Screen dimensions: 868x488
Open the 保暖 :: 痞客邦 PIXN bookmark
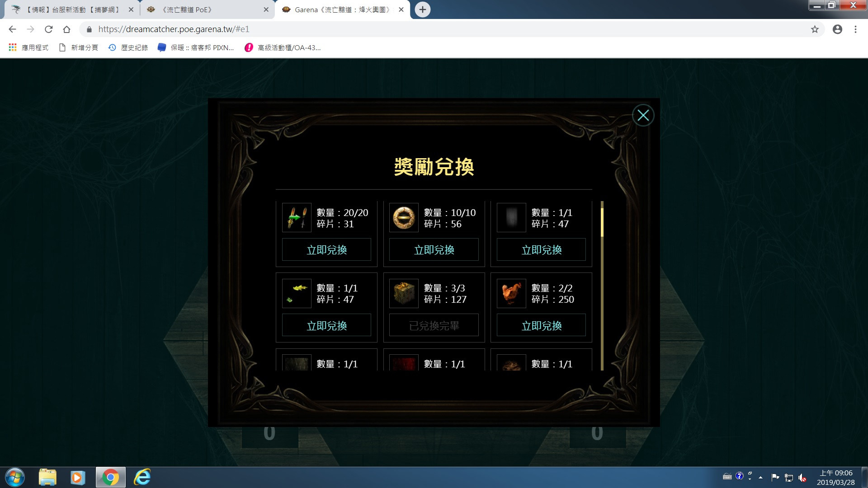196,47
